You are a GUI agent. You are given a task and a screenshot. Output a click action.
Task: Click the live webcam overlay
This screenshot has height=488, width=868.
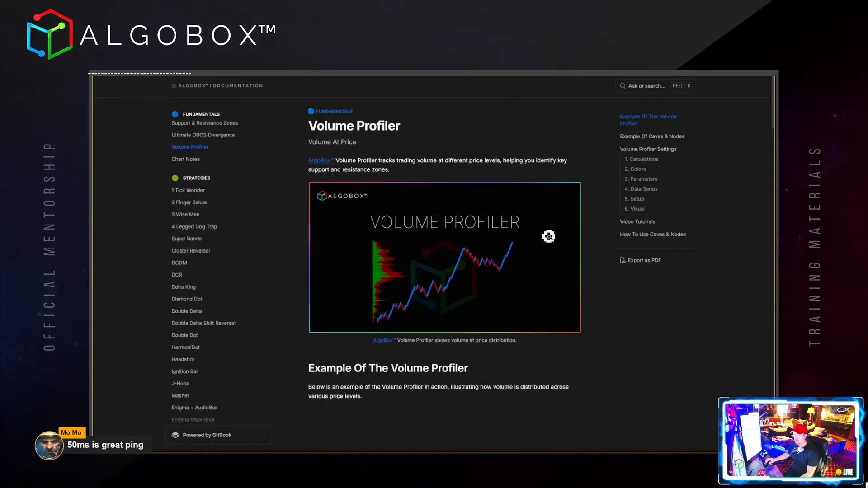pos(791,441)
